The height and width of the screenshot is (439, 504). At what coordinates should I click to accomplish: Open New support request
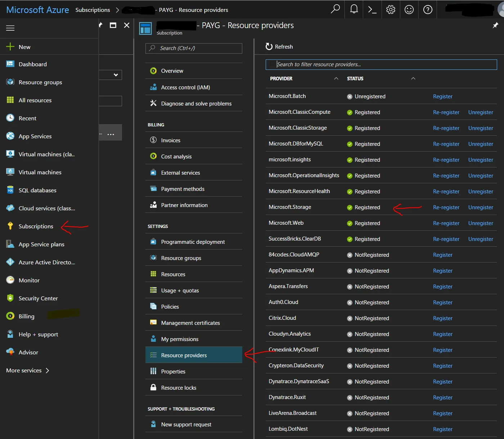pyautogui.click(x=194, y=424)
